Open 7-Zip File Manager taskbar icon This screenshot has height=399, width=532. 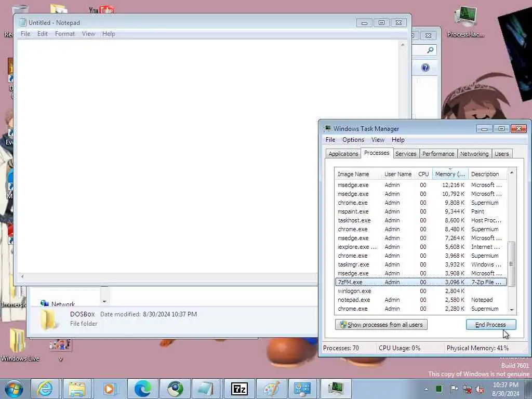(x=239, y=389)
